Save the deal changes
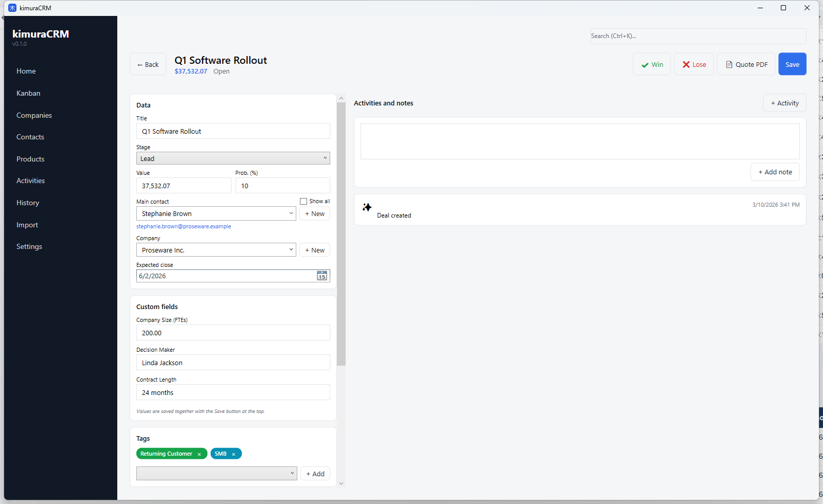 point(792,64)
